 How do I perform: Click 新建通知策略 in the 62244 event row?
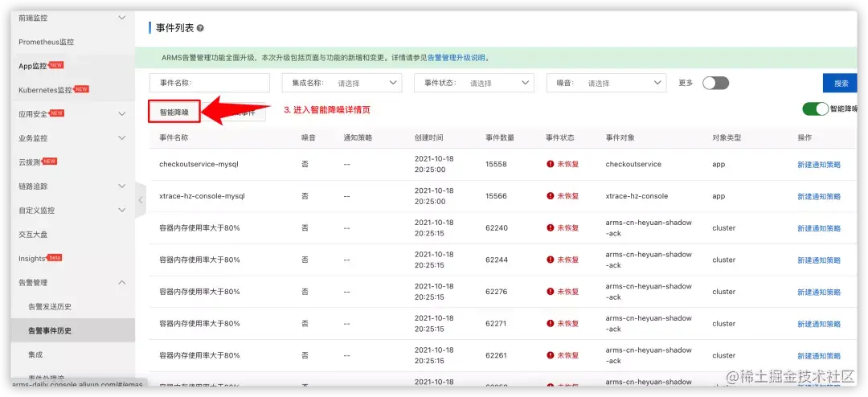coord(819,260)
